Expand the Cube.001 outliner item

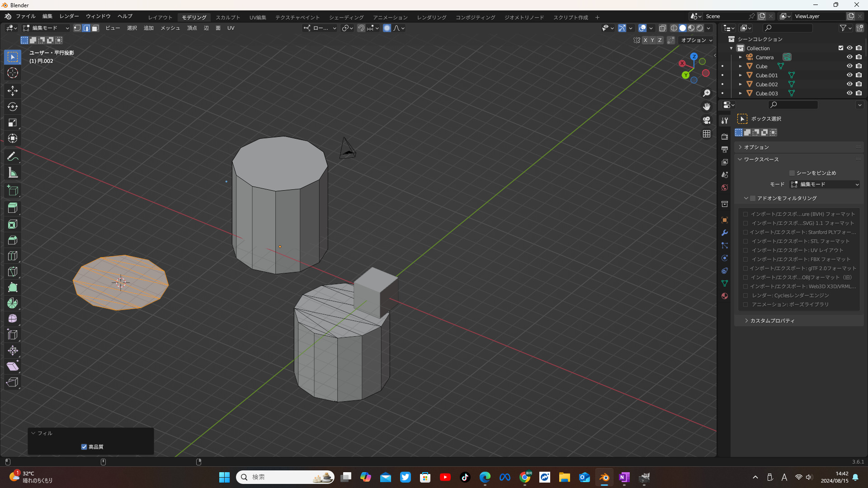tap(741, 75)
